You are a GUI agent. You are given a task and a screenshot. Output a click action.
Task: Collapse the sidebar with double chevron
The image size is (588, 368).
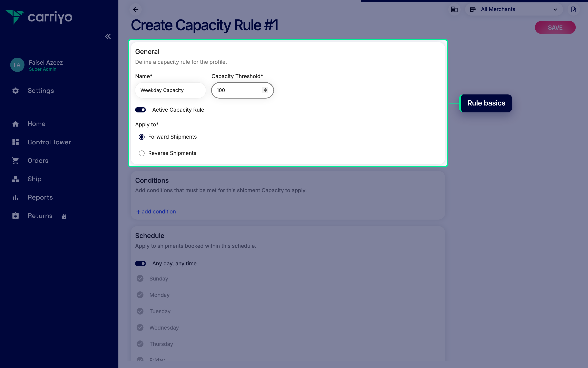108,37
